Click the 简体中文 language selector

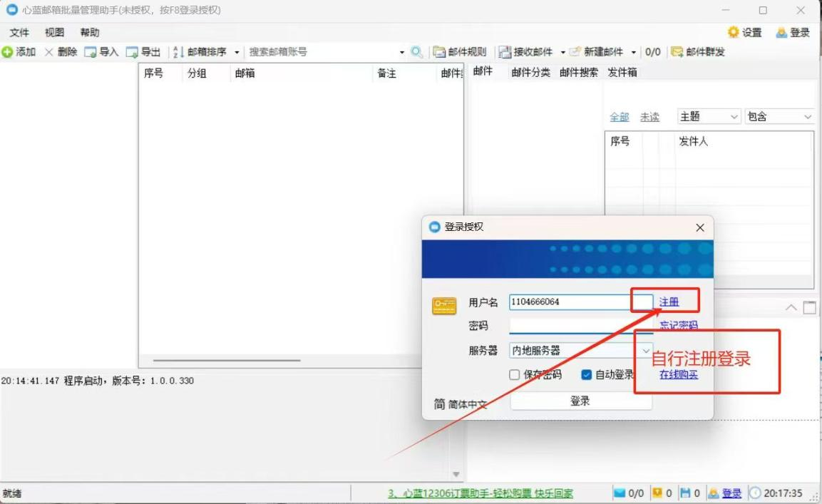pos(468,404)
